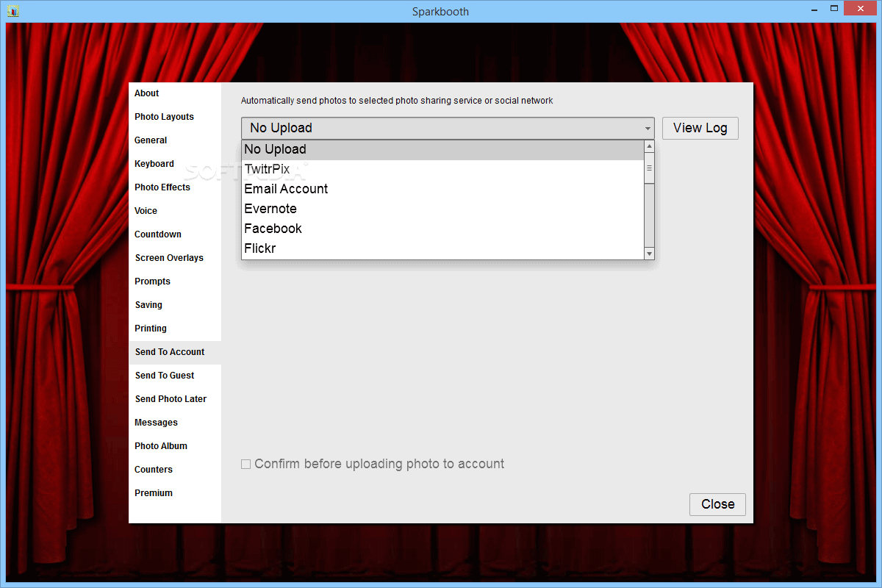Pick Facebook as upload service
The width and height of the screenshot is (882, 588).
442,229
